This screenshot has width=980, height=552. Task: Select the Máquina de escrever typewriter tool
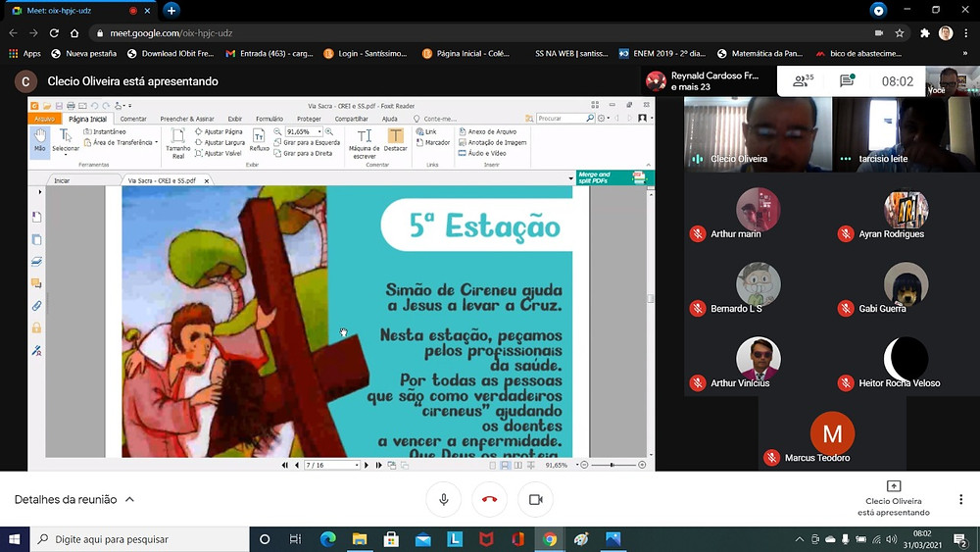tap(365, 143)
